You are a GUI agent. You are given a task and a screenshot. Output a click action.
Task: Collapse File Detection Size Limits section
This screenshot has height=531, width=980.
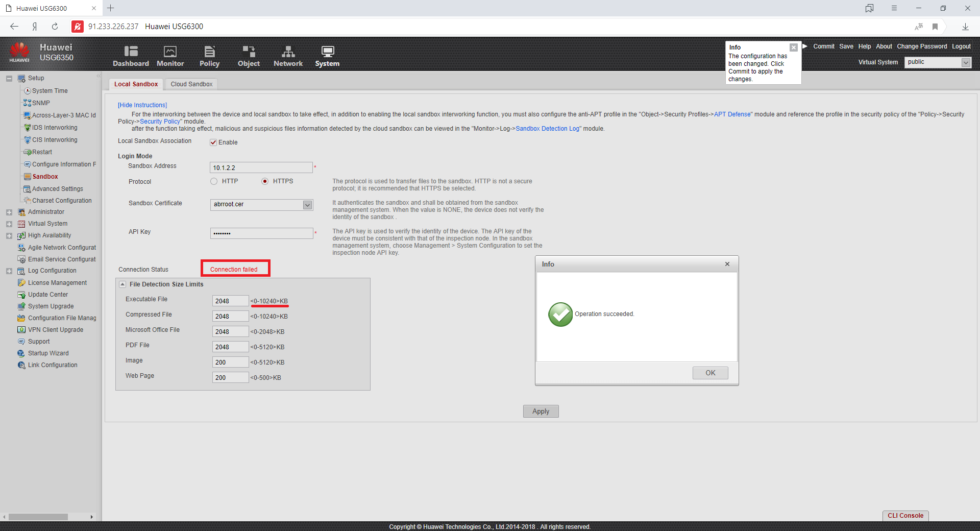[x=122, y=284]
